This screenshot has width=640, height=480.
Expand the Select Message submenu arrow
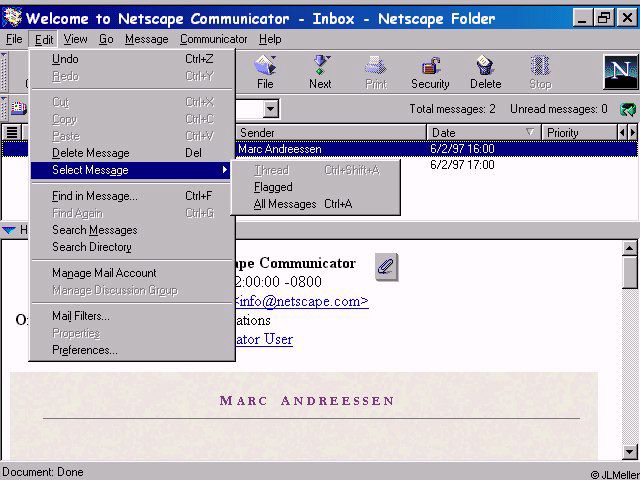[x=224, y=170]
